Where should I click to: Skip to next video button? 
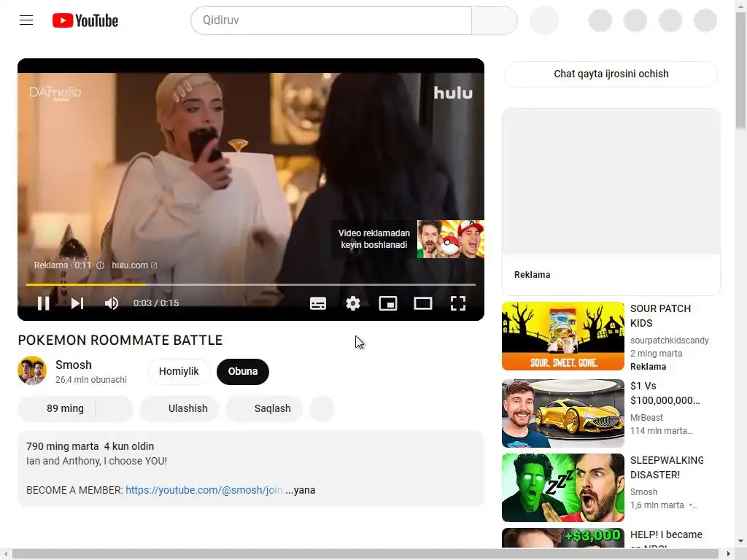(77, 303)
